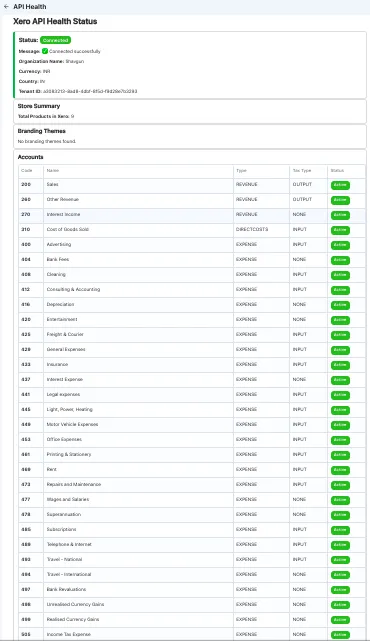Click the 'Superannuation' account name

coord(64,514)
